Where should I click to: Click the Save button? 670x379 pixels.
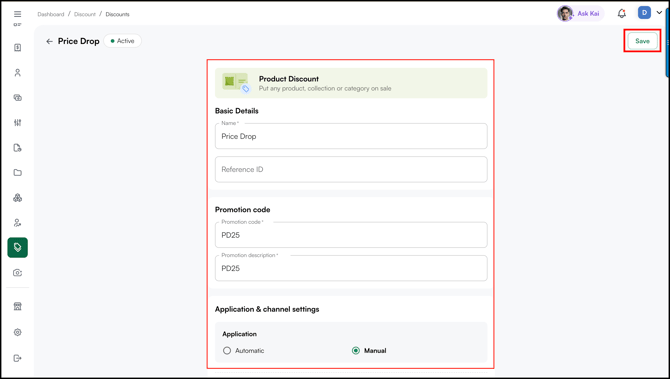tap(642, 41)
